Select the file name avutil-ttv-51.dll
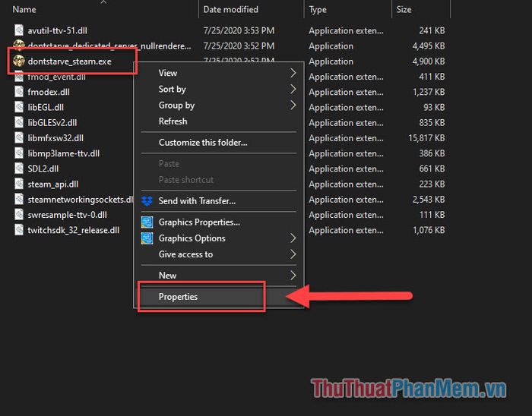The image size is (532, 416). click(x=57, y=30)
